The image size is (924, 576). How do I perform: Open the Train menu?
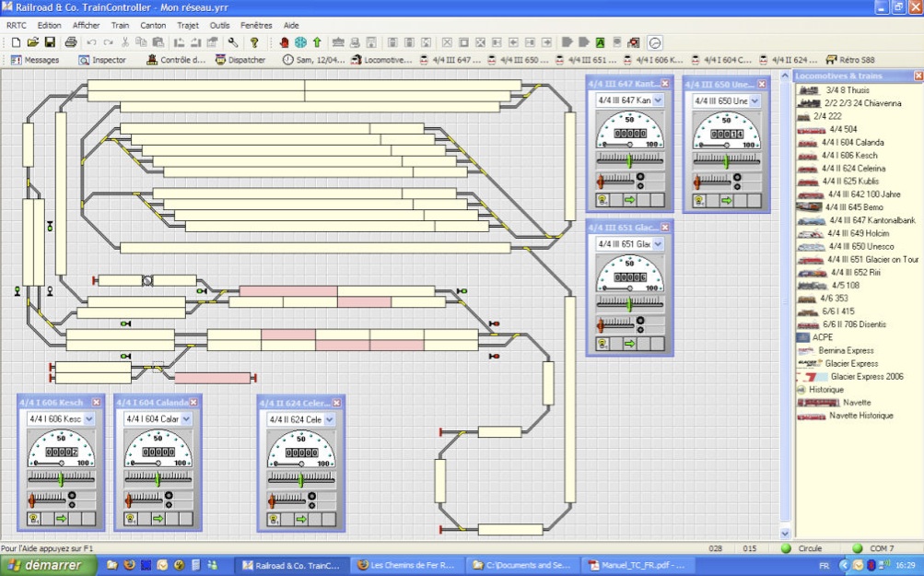coord(120,26)
